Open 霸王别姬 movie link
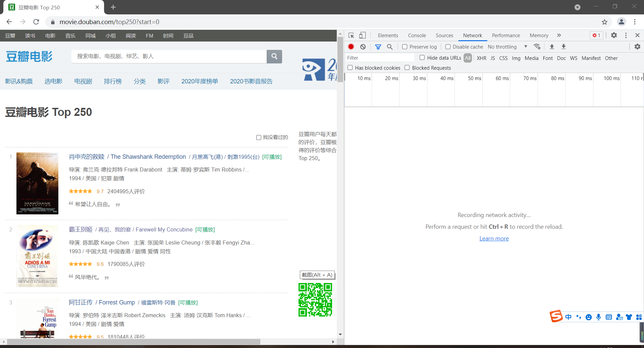Viewport: 644px width, 348px height. [x=80, y=229]
